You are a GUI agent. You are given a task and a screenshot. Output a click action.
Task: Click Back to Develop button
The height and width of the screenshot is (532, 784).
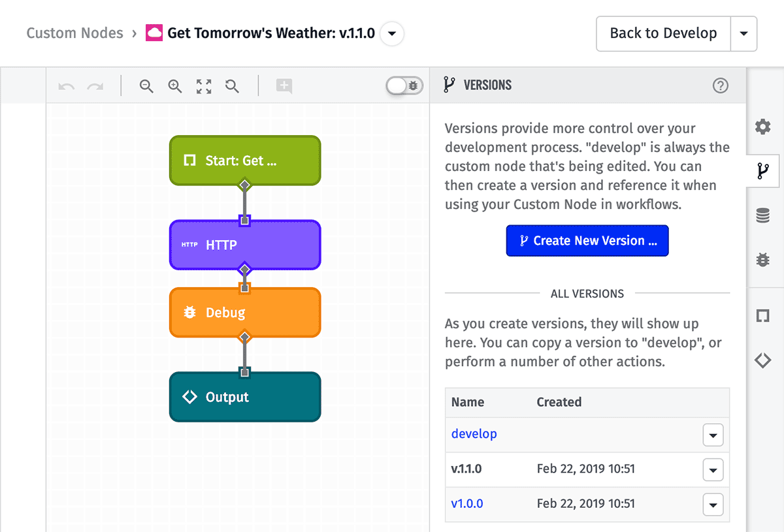663,33
